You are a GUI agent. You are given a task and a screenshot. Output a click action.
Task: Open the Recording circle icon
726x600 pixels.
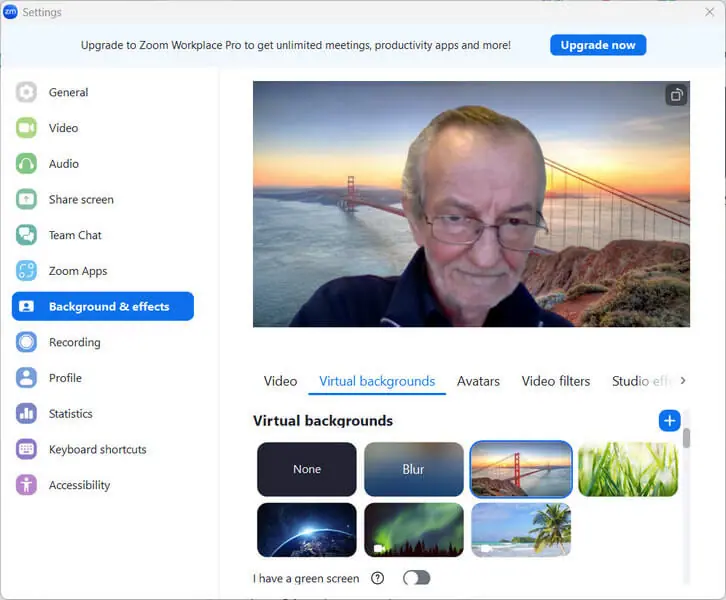point(26,342)
